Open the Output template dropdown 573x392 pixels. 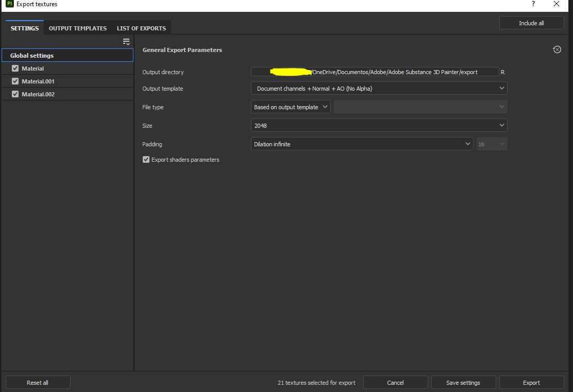click(x=379, y=88)
